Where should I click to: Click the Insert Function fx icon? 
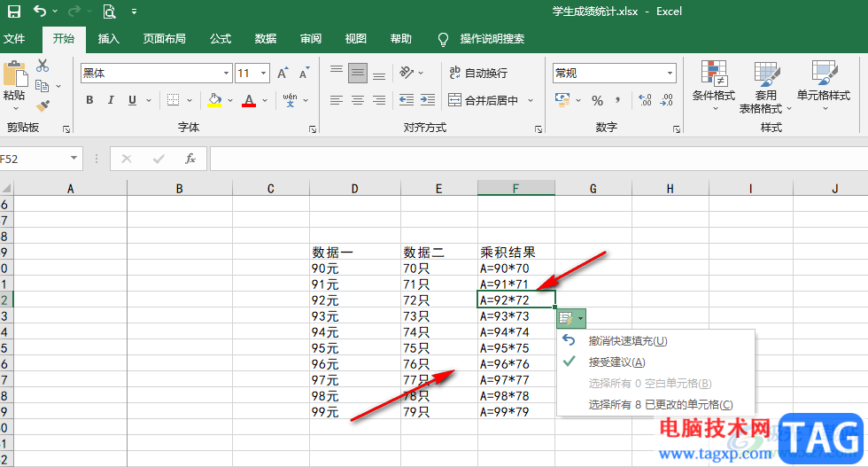[190, 159]
